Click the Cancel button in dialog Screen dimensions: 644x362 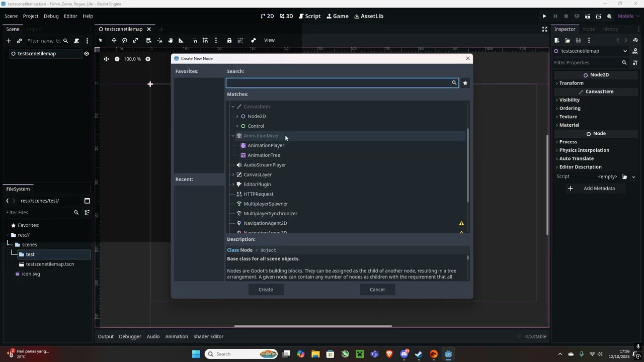377,290
